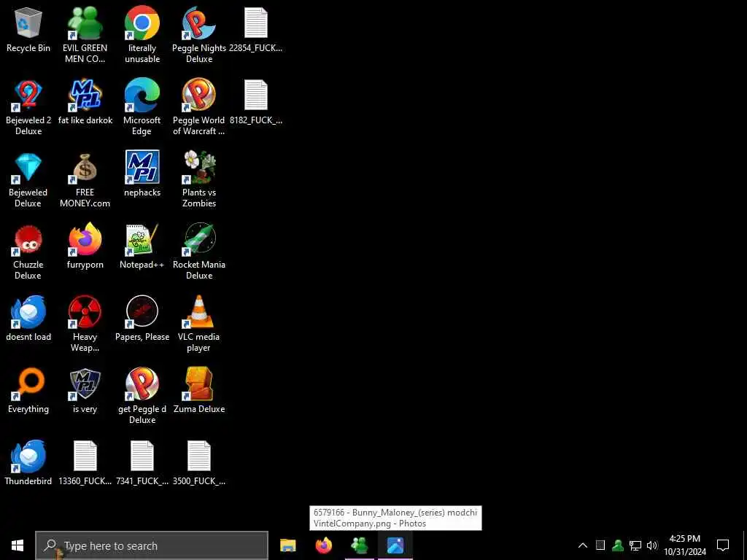The image size is (747, 560).
Task: Open File Explorer from the taskbar
Action: click(287, 545)
